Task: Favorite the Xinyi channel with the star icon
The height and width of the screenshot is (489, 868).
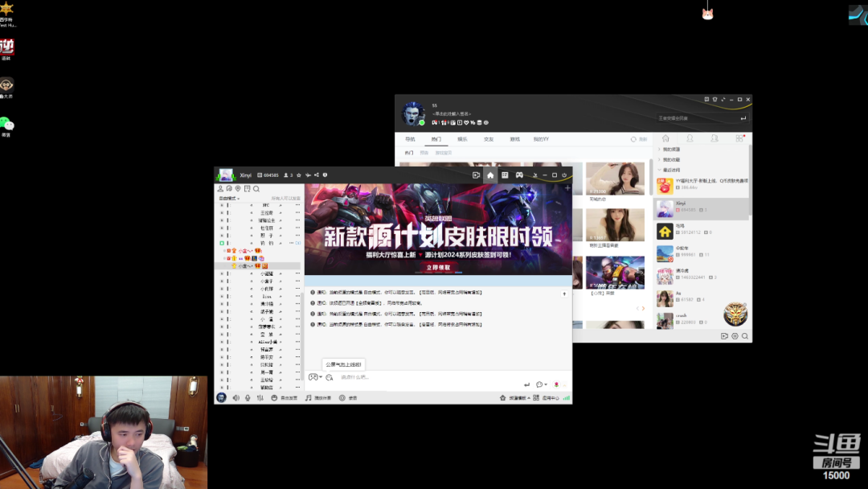Action: 299,175
